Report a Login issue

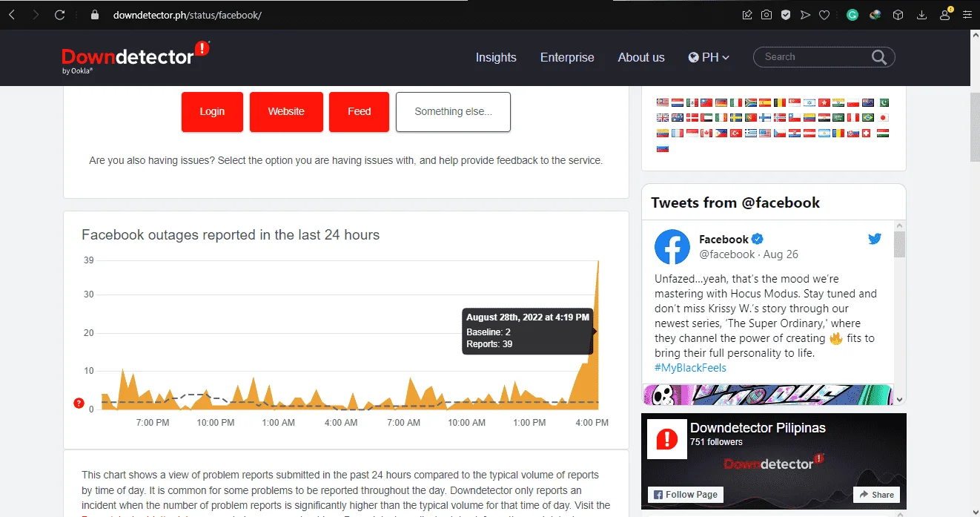tap(212, 112)
